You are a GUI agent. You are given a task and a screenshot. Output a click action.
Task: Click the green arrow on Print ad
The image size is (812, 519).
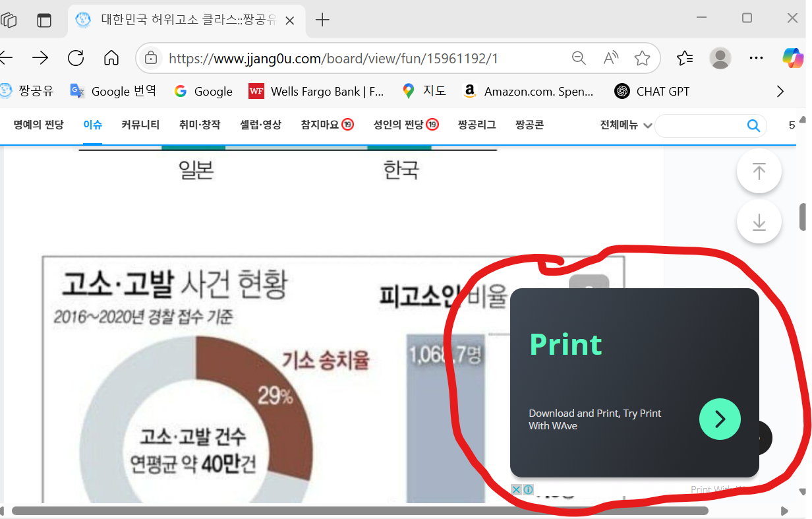(x=720, y=419)
